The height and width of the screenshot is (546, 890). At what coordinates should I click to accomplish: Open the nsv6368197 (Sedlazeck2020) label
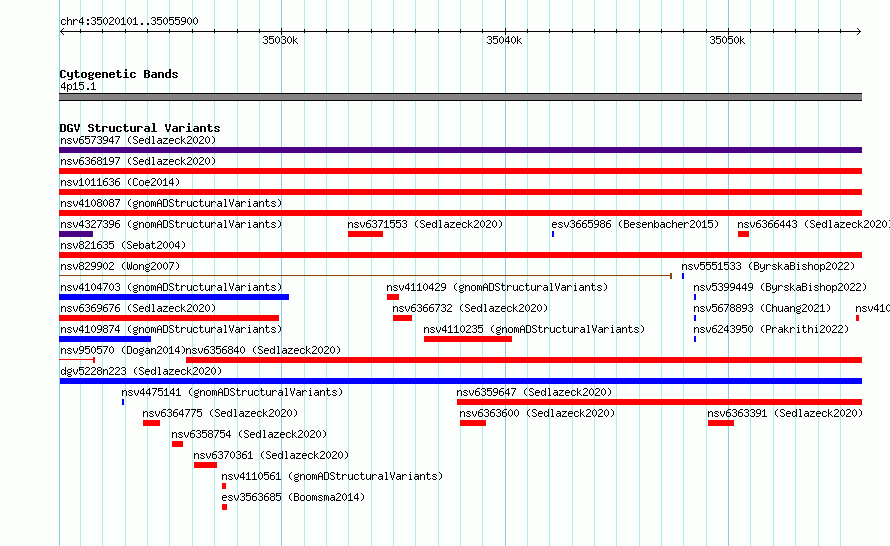pos(138,161)
